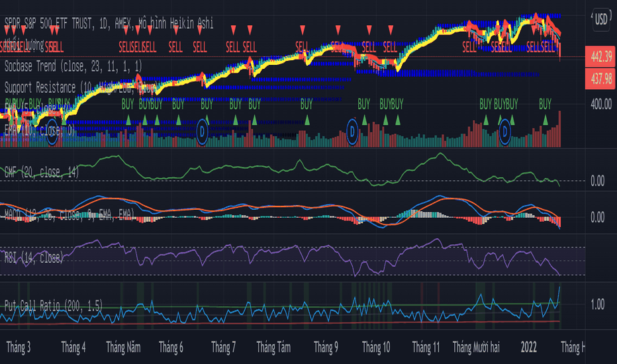The height and width of the screenshot is (364, 617).
Task: Click the Tháng Năm time axis label
Action: click(123, 347)
